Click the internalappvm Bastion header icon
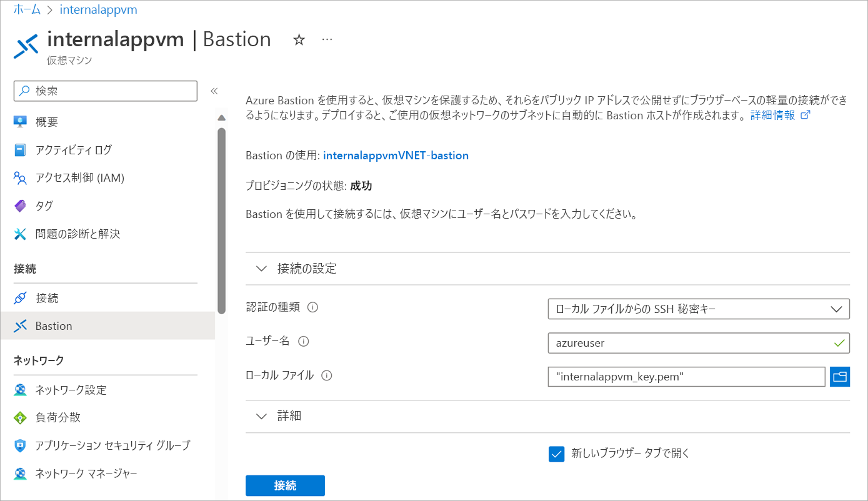The image size is (868, 501). 26,47
